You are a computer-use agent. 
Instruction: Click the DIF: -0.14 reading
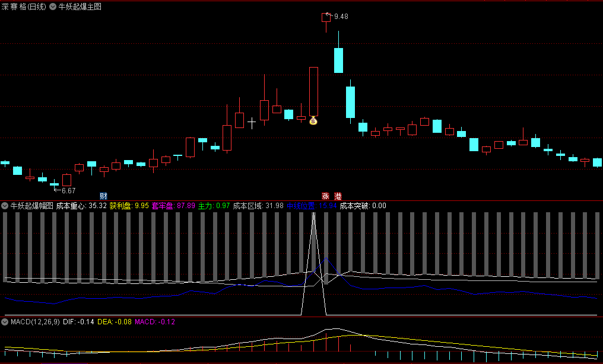coord(78,322)
